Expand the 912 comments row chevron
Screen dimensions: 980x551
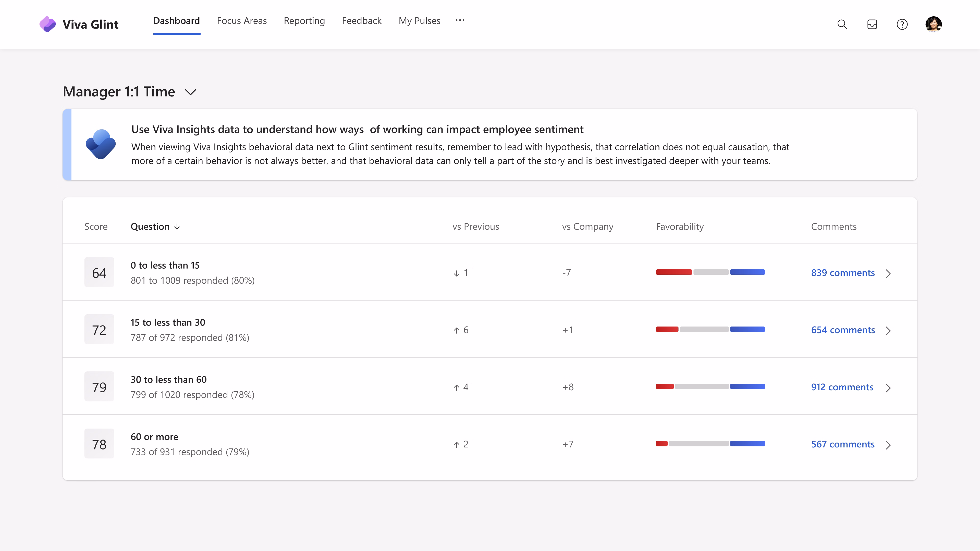[x=888, y=387]
